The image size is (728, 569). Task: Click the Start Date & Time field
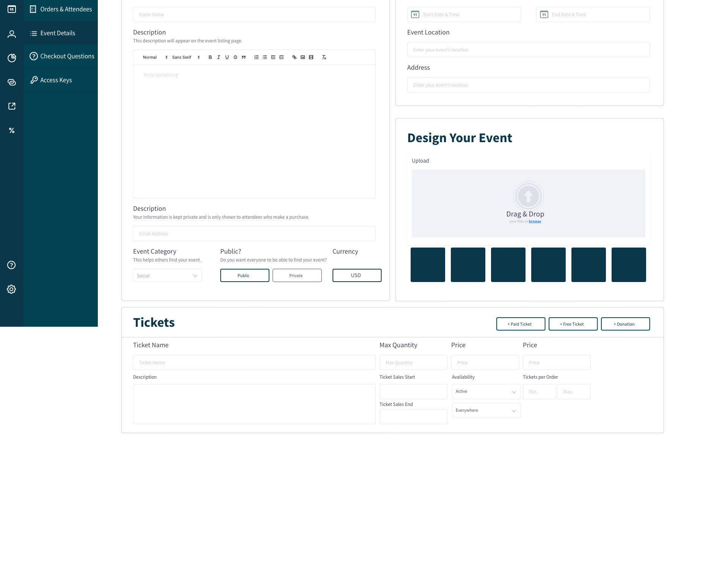[x=464, y=14]
